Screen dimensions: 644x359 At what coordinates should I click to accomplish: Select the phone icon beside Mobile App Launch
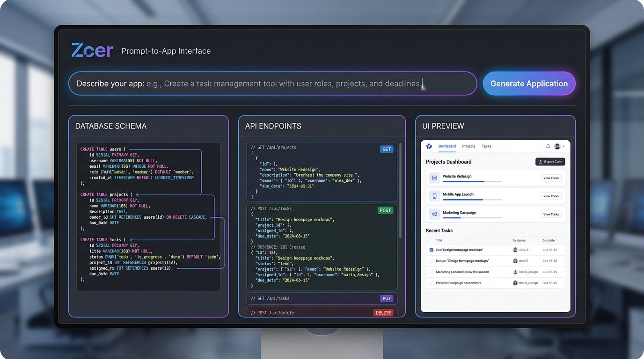pyautogui.click(x=434, y=196)
